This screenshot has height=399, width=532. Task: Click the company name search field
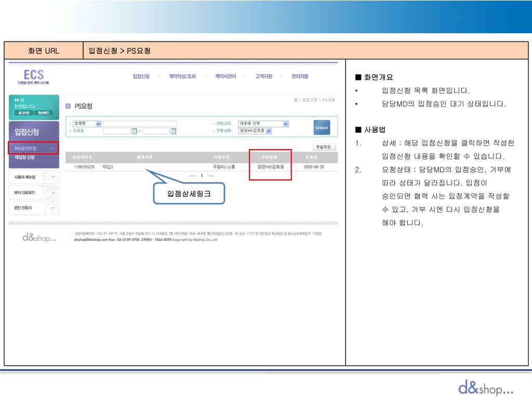pos(140,124)
